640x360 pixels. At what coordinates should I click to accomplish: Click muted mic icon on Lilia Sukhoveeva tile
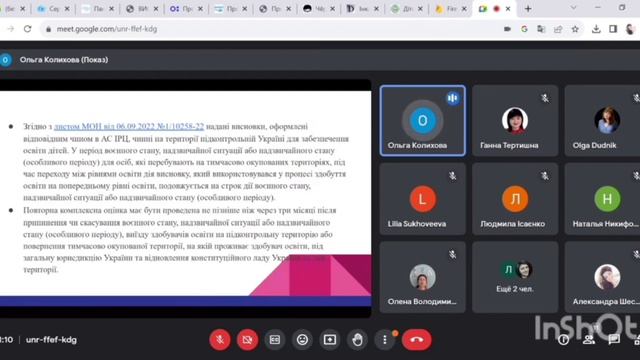click(x=452, y=176)
